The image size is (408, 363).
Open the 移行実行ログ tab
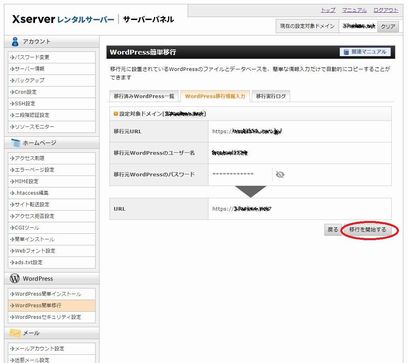(271, 96)
